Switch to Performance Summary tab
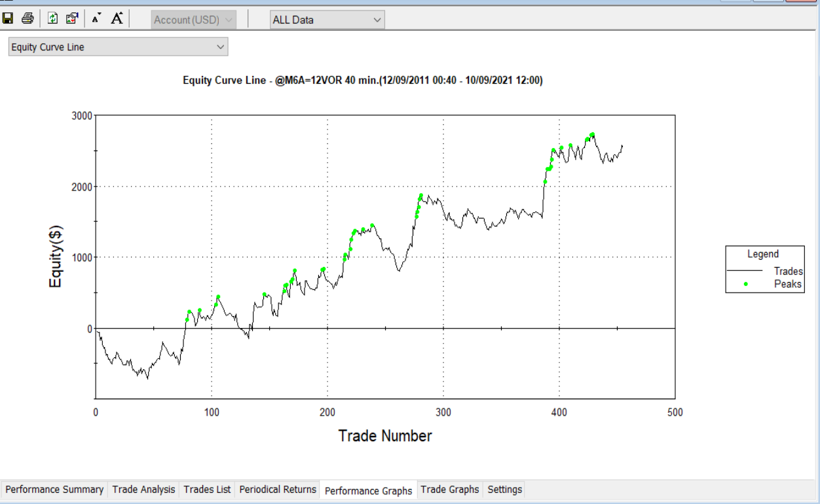The width and height of the screenshot is (820, 504). [x=54, y=490]
